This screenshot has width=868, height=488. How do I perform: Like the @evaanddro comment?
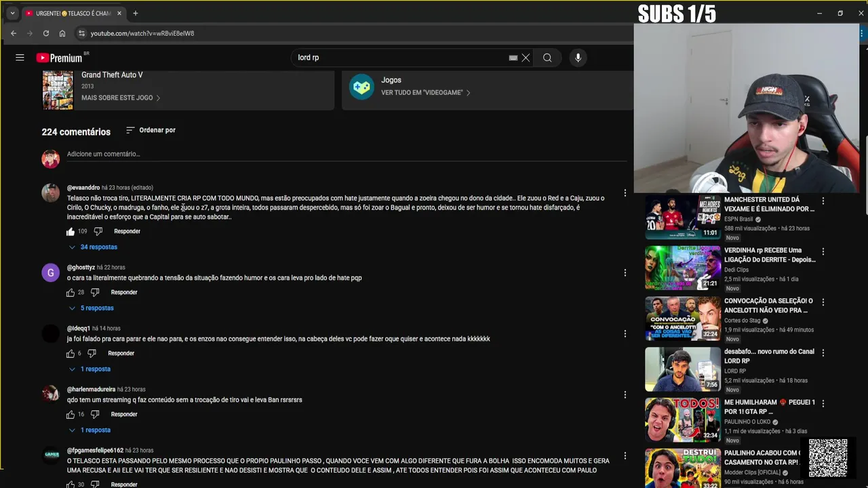[x=71, y=231]
